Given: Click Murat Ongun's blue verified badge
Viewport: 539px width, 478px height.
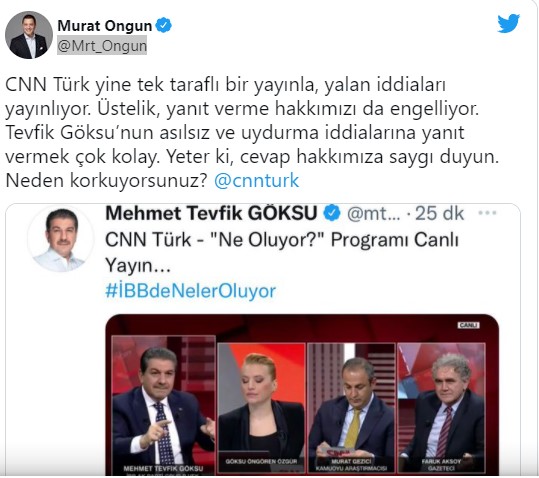Looking at the screenshot, I should pyautogui.click(x=164, y=25).
